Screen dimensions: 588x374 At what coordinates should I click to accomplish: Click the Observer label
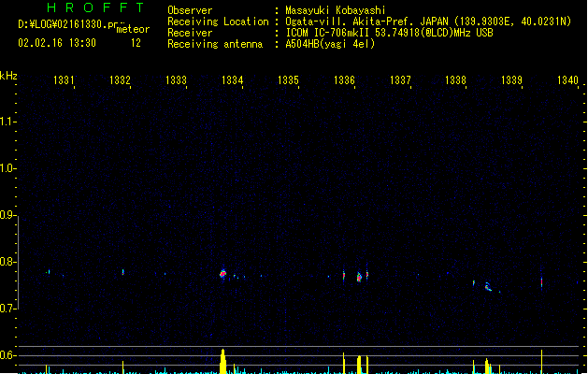point(190,10)
